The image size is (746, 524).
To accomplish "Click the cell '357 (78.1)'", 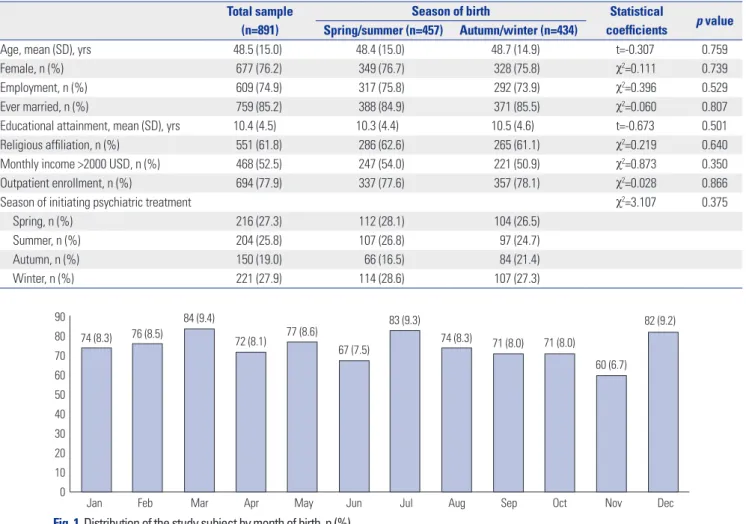I will [517, 183].
